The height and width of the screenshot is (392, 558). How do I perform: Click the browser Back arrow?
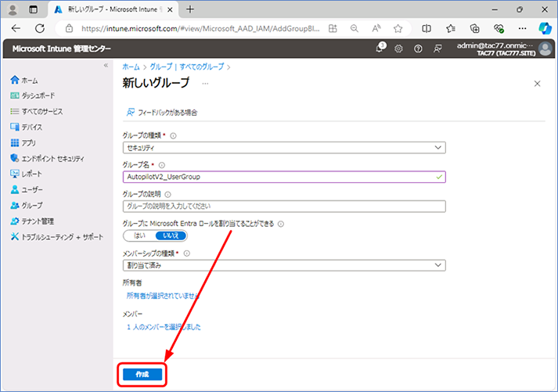(x=16, y=28)
